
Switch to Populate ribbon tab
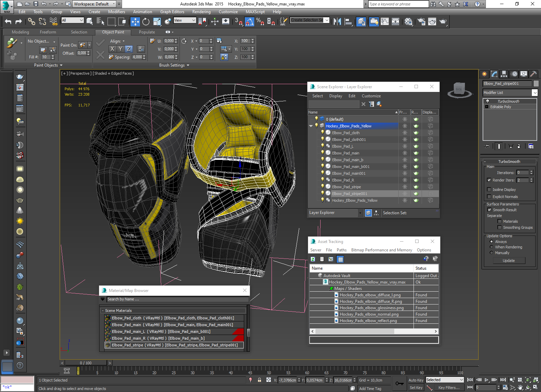coord(147,32)
